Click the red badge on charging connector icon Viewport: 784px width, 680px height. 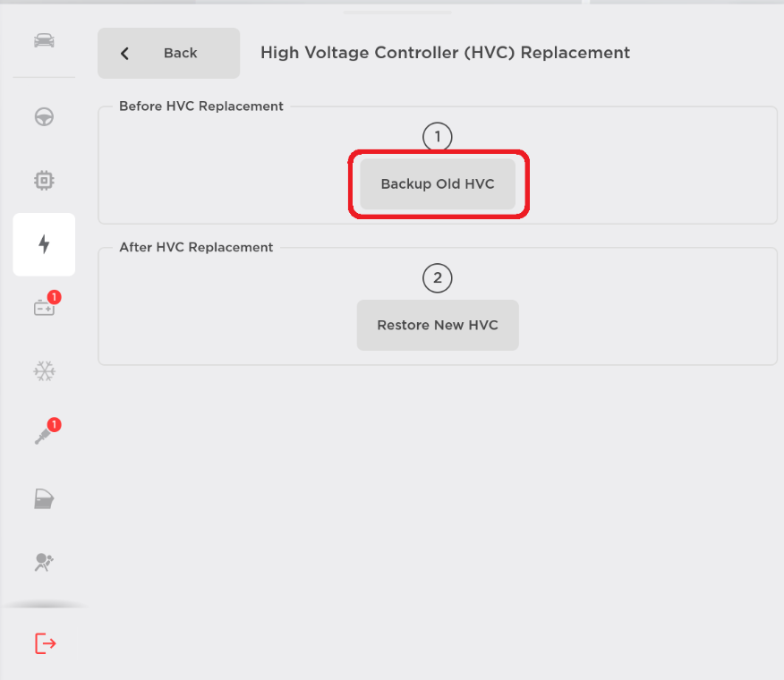click(x=54, y=424)
